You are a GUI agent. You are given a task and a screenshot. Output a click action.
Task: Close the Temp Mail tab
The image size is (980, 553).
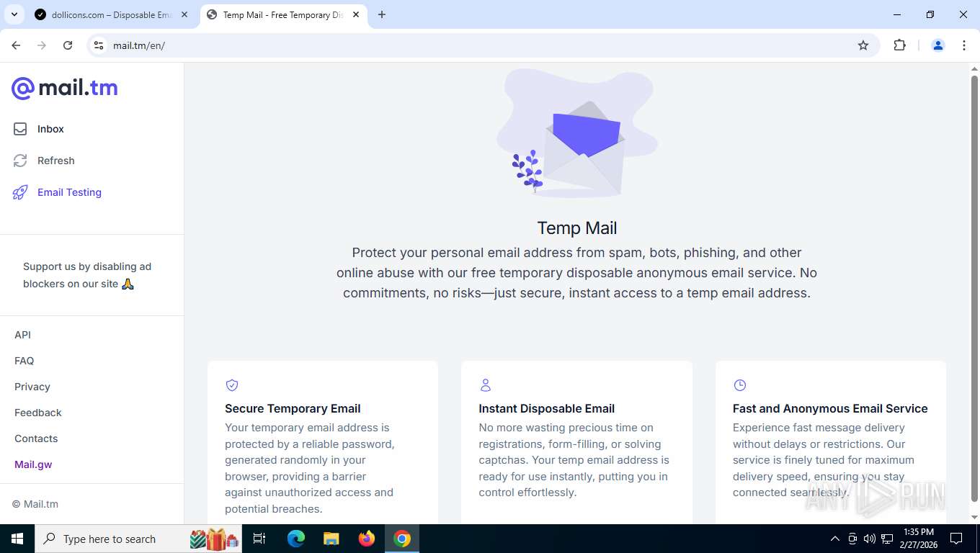356,14
